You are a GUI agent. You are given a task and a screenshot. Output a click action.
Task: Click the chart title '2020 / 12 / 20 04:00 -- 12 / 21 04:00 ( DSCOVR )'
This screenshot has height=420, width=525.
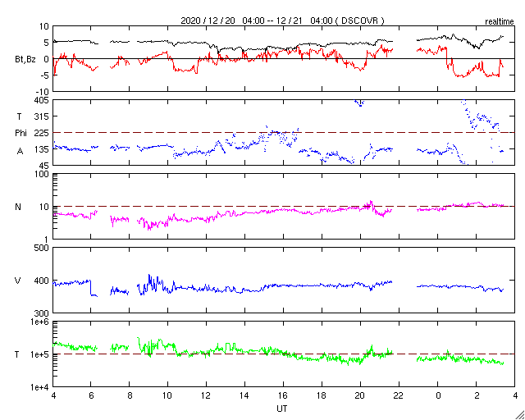[x=282, y=21]
